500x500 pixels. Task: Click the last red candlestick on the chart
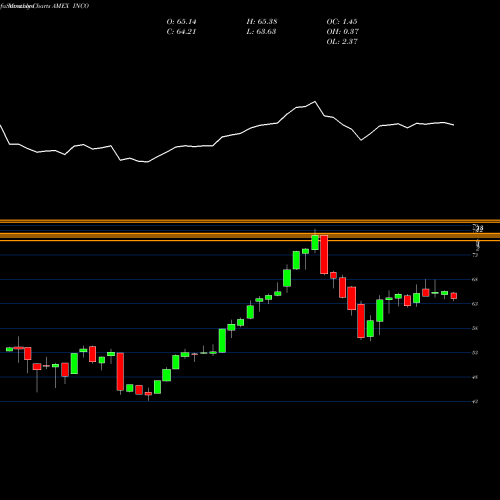(454, 296)
